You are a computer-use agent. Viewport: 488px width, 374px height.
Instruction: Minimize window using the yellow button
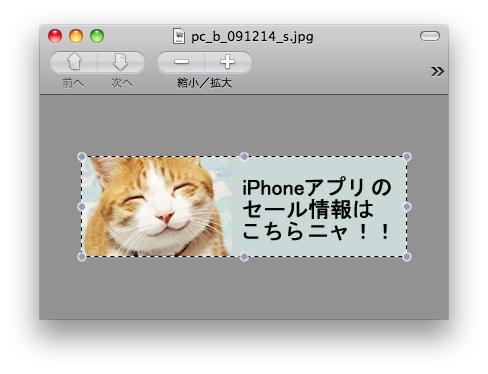tap(76, 36)
